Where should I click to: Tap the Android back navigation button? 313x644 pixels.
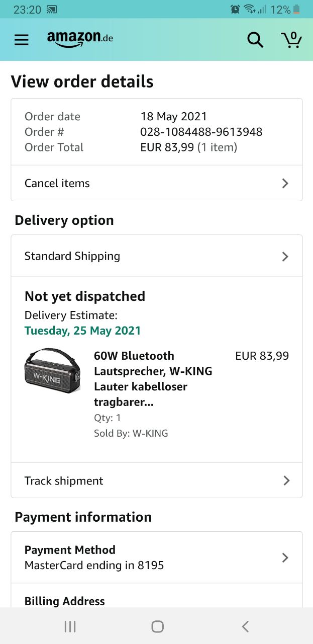click(245, 626)
